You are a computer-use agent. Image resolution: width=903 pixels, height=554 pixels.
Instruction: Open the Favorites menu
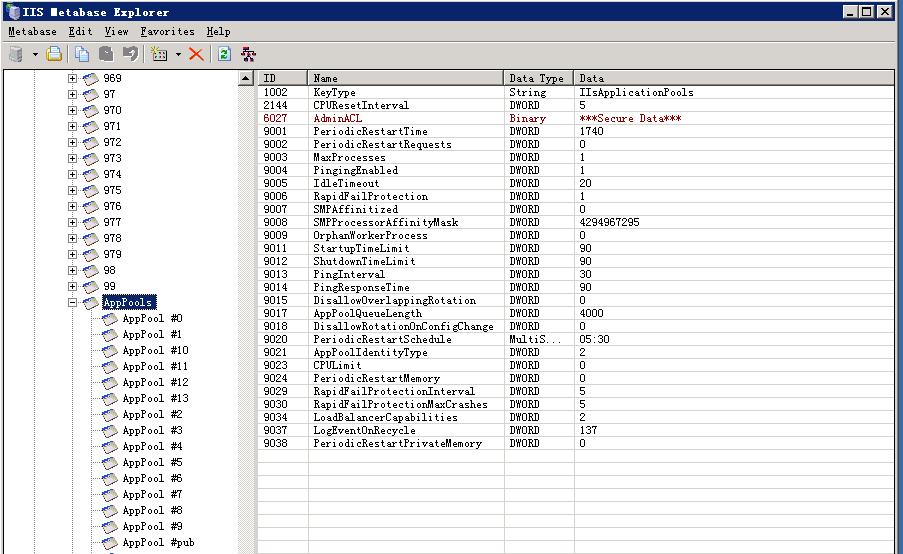[167, 32]
